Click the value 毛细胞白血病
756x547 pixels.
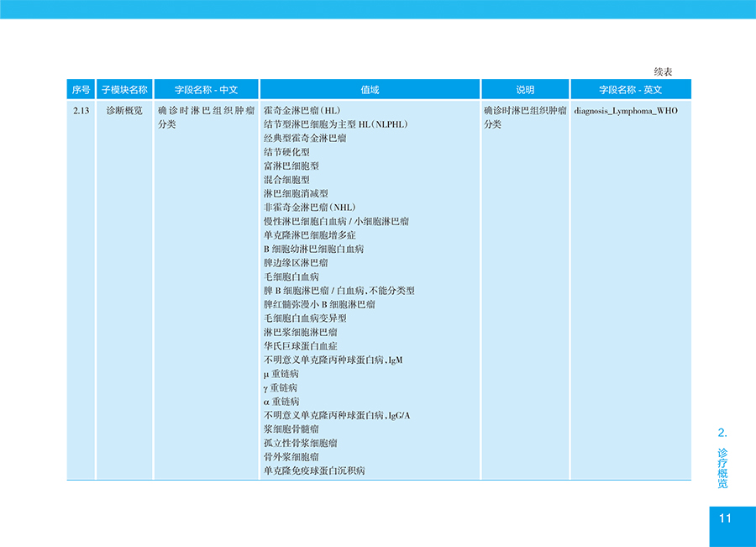tap(291, 277)
